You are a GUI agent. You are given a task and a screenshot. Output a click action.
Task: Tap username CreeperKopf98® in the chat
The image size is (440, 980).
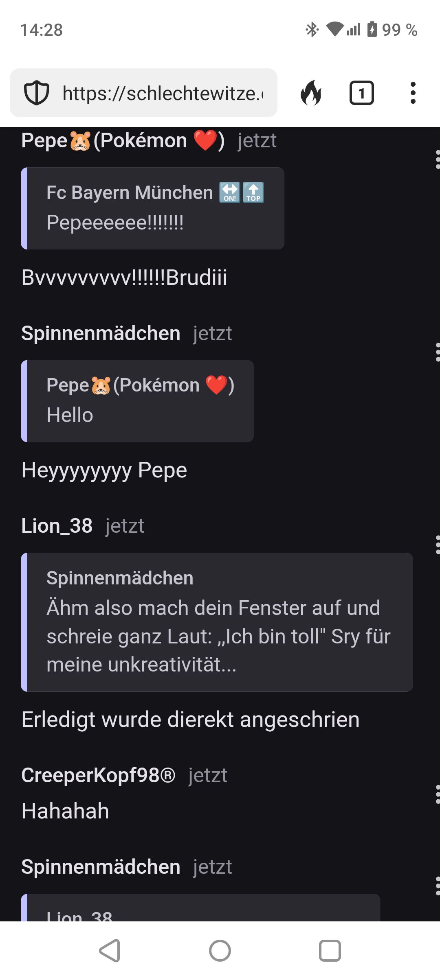[x=98, y=775]
